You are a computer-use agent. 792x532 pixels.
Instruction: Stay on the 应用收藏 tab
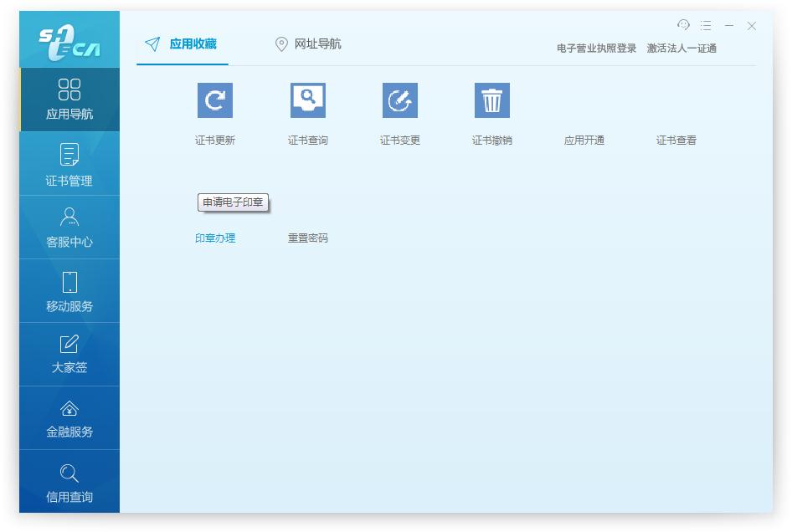pos(181,44)
